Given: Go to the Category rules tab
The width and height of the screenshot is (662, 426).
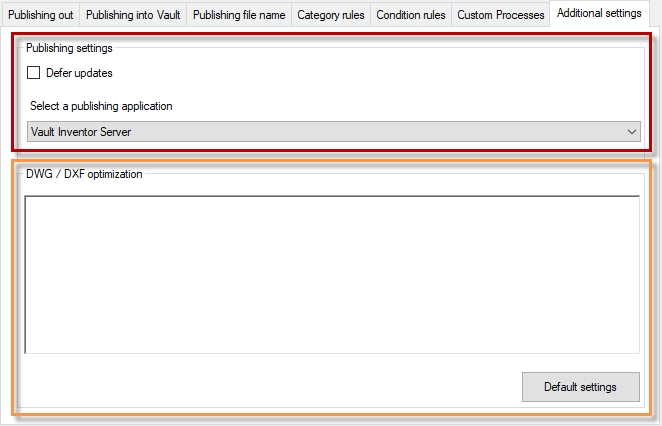Looking at the screenshot, I should pyautogui.click(x=330, y=15).
